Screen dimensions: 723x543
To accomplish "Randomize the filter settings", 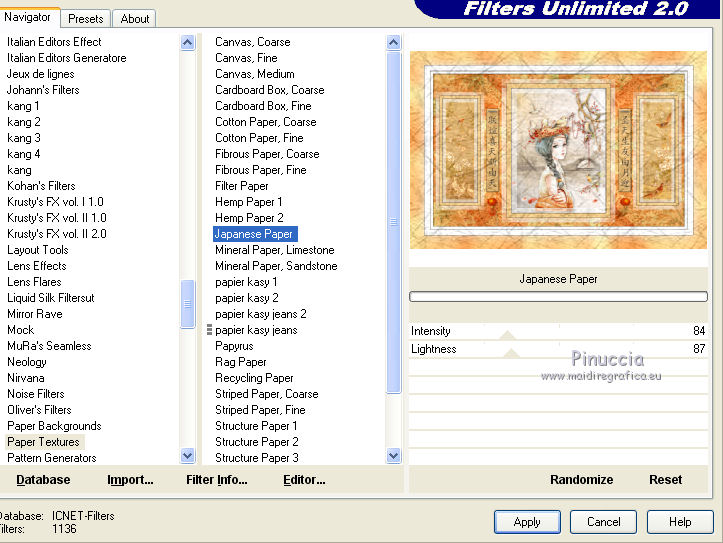I will pos(581,480).
